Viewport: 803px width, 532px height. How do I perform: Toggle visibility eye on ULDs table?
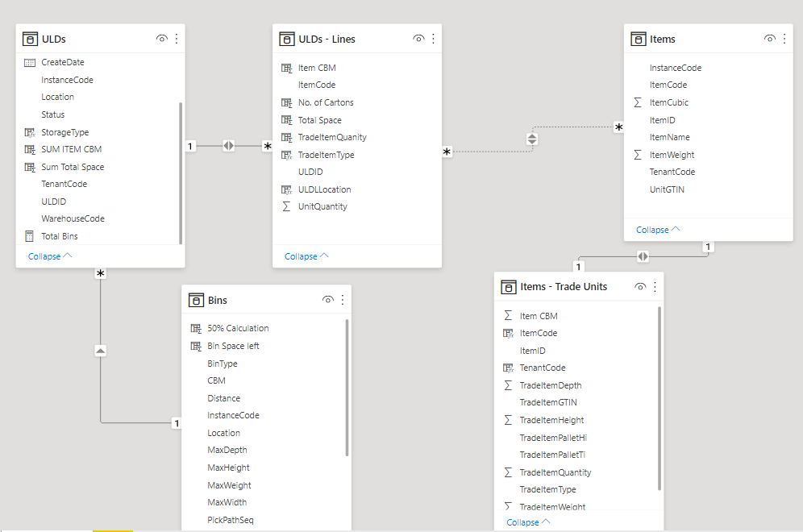162,39
